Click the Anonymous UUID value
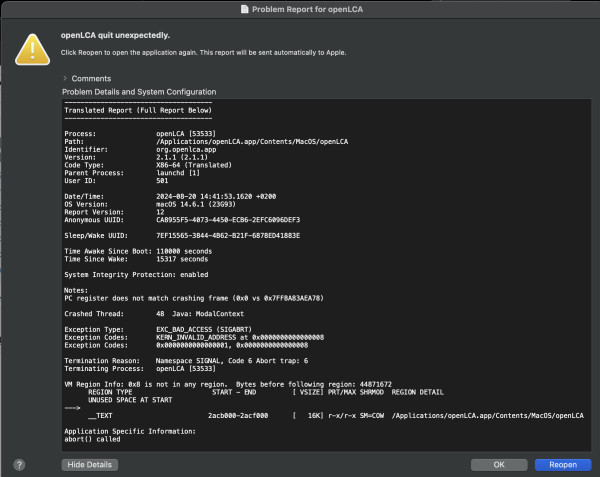600x477 pixels. 228,220
